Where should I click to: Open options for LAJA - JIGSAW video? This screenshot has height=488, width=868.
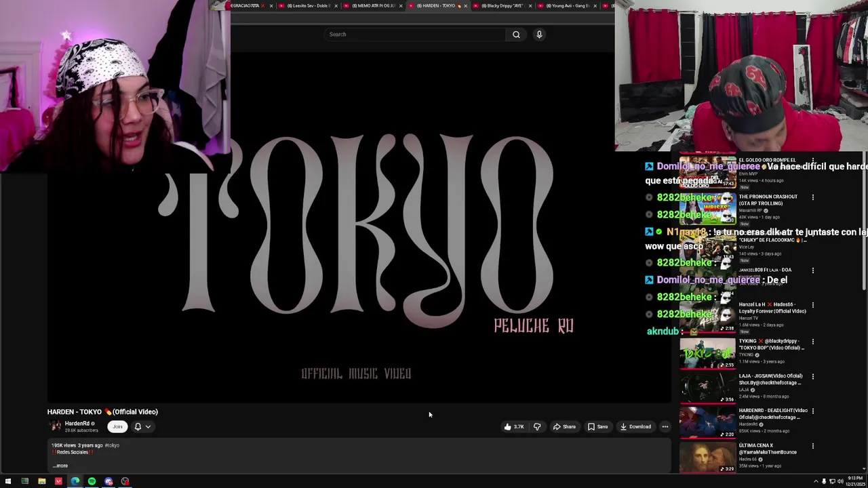[813, 376]
